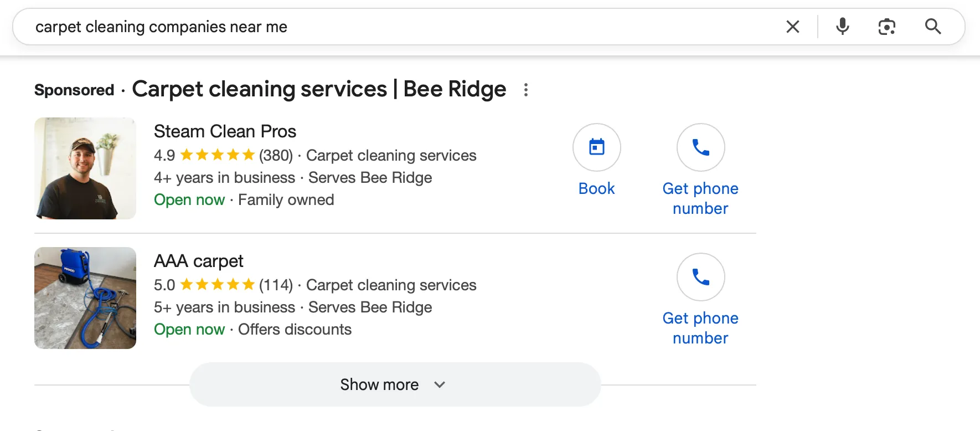Image resolution: width=980 pixels, height=431 pixels.
Task: Clear the search query with the X icon
Action: click(x=793, y=26)
